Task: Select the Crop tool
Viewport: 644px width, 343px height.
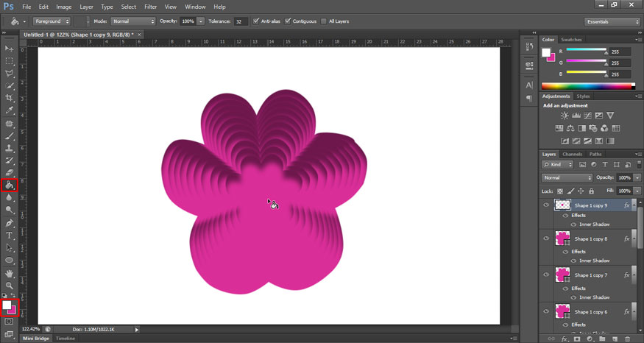Action: pyautogui.click(x=10, y=98)
